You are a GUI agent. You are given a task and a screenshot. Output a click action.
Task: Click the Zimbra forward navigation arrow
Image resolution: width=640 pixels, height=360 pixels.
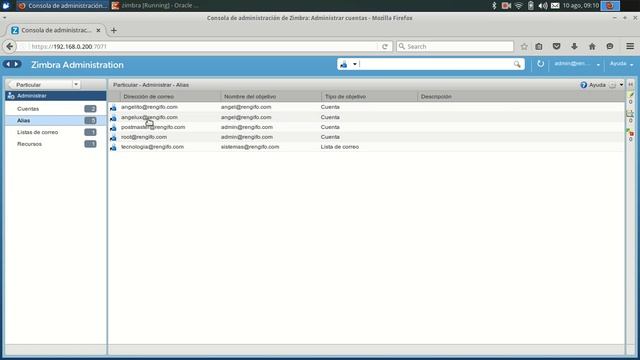pyautogui.click(x=16, y=64)
